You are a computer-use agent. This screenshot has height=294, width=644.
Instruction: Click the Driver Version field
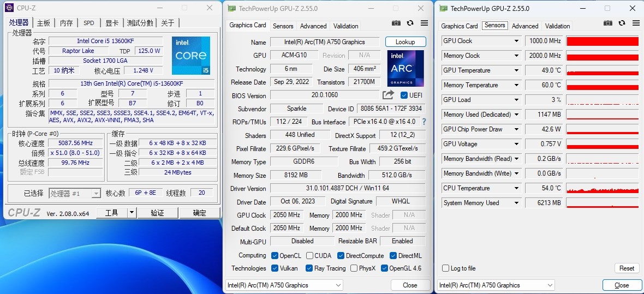348,189
